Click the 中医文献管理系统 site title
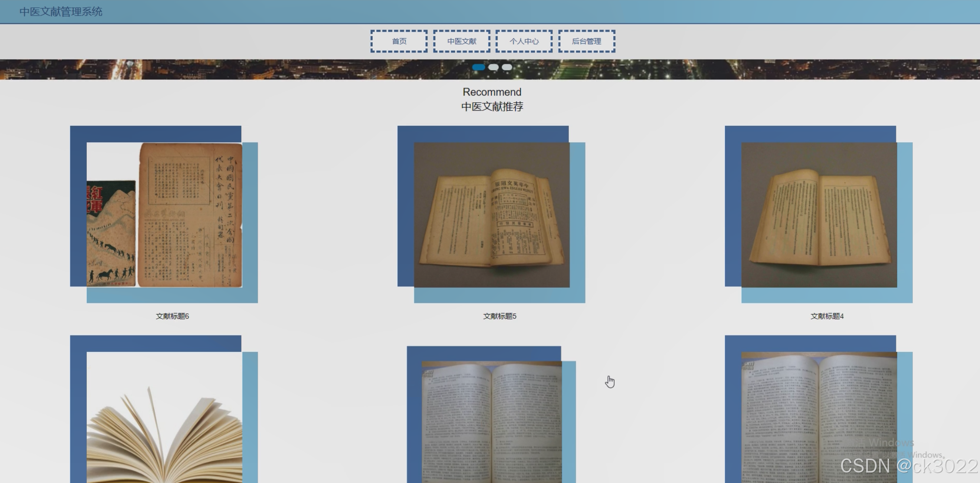 pos(61,12)
